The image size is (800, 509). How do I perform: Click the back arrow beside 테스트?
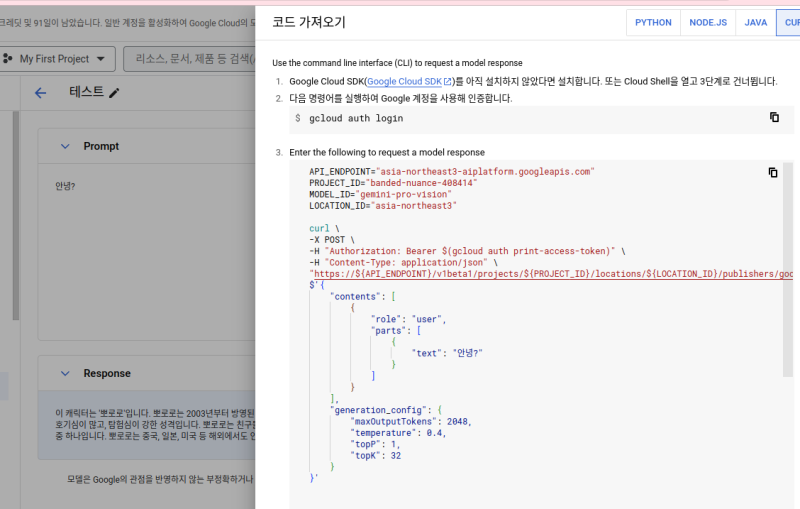pyautogui.click(x=40, y=93)
